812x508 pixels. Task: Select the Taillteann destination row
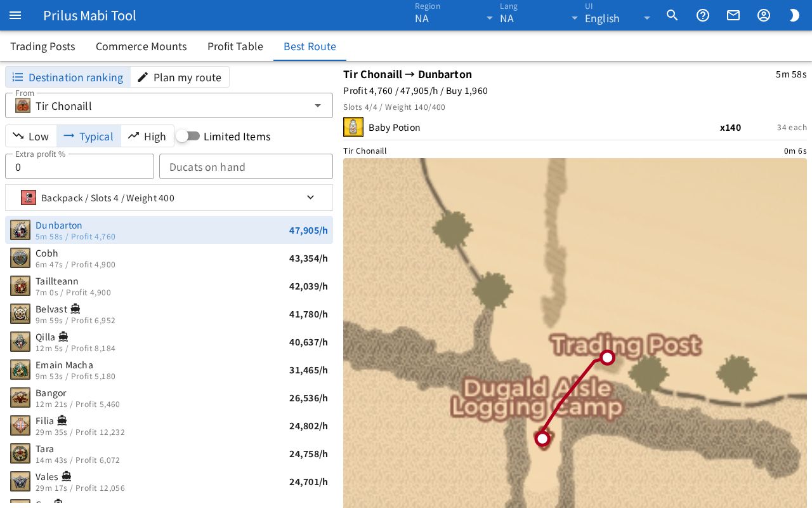[x=169, y=286]
